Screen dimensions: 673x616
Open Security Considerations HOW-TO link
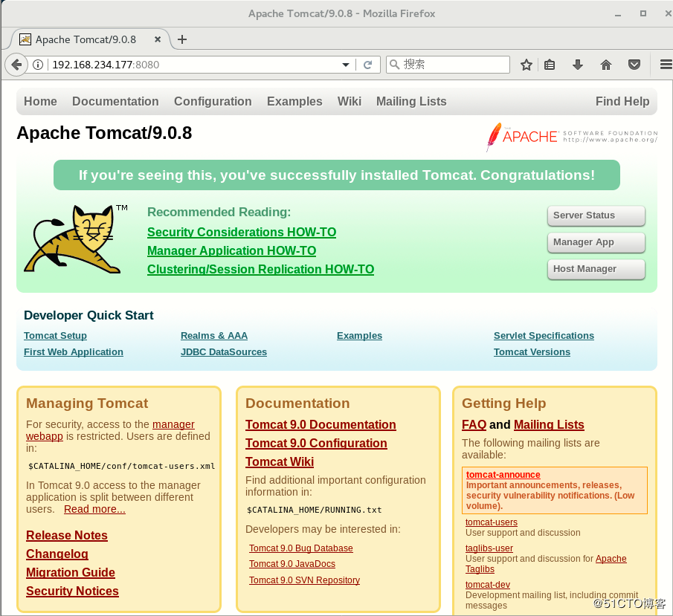tap(242, 232)
